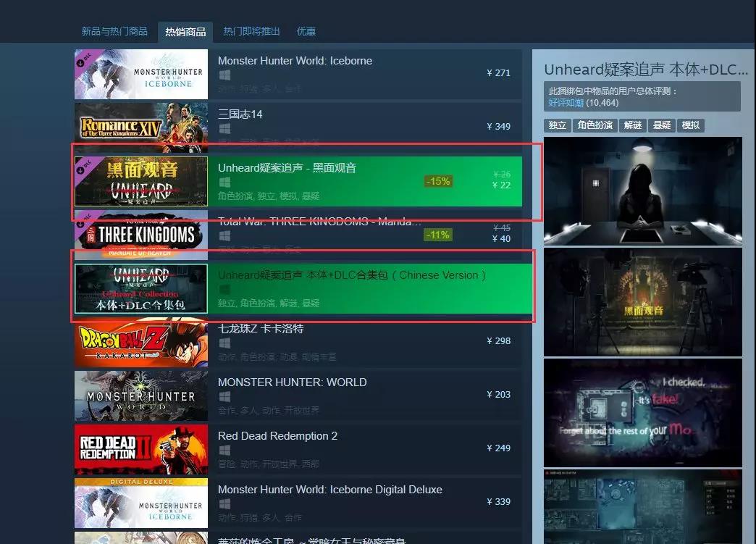Image resolution: width=756 pixels, height=544 pixels.
Task: Open Total War: THREE KINGDOMS Mandate title
Action: pos(319,222)
